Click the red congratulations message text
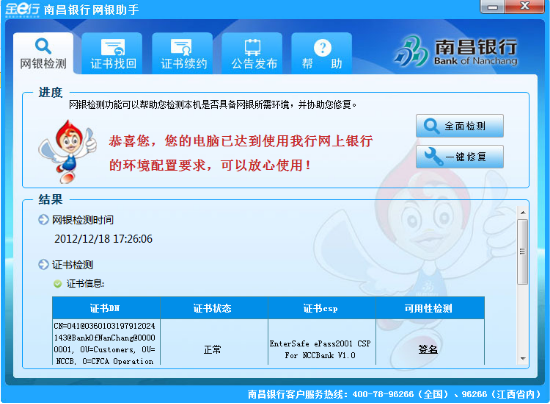 click(x=241, y=153)
